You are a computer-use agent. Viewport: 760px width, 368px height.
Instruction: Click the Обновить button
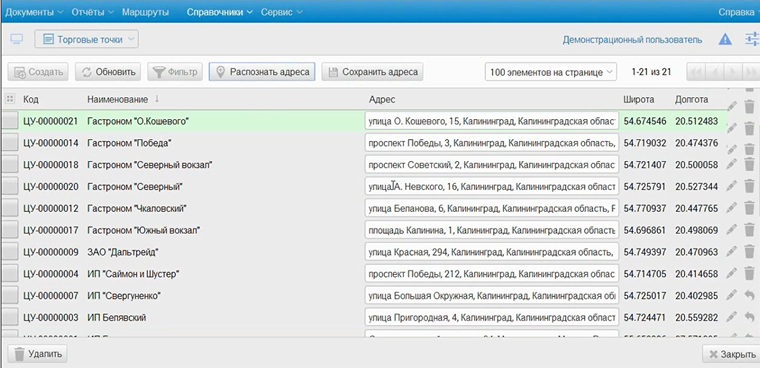coord(108,72)
